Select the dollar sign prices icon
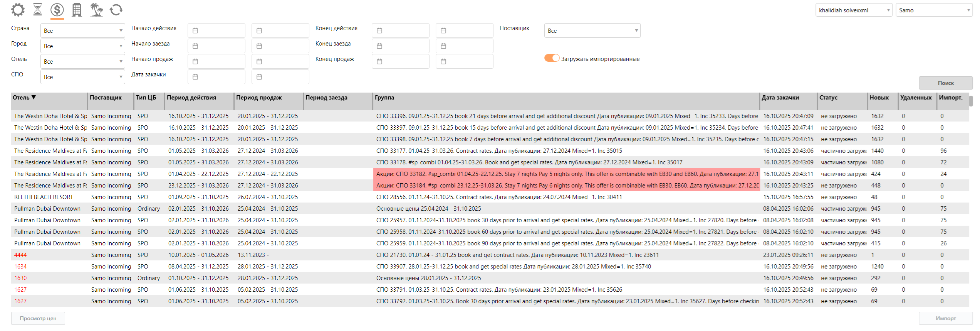Screen dimensions: 980x331 point(57,10)
